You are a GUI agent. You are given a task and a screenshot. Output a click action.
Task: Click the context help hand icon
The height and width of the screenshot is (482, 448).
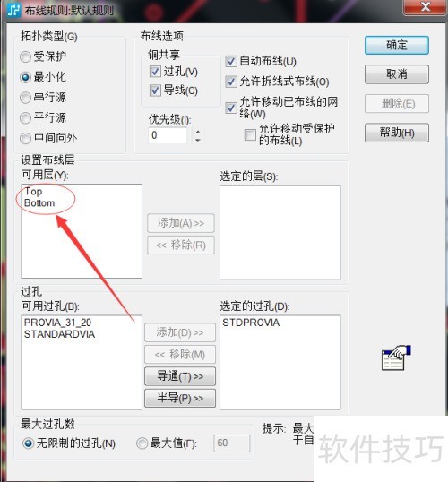pyautogui.click(x=396, y=358)
